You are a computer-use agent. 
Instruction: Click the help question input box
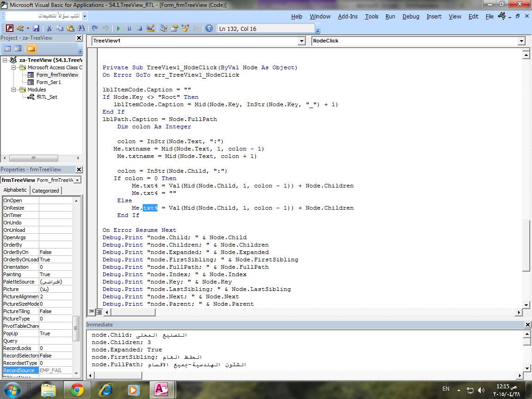[x=44, y=16]
